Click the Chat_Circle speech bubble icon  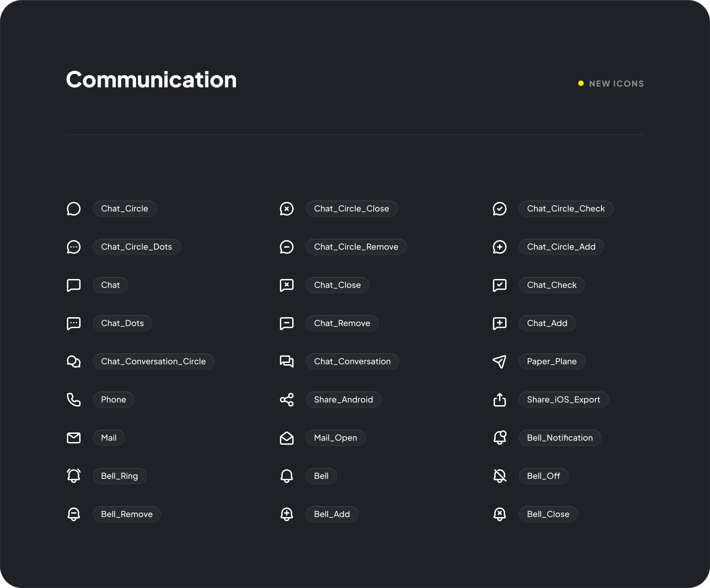pyautogui.click(x=74, y=209)
